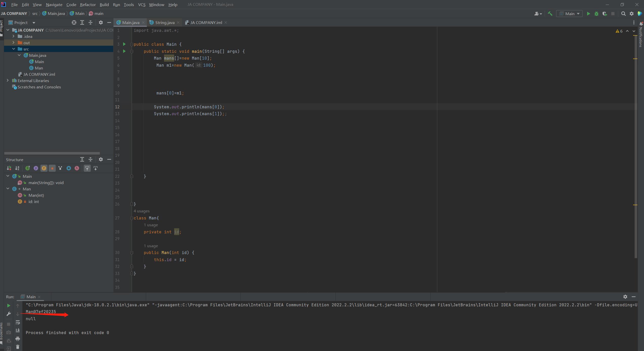Collapse JA COMPANY root folder
The width and height of the screenshot is (644, 351).
(x=8, y=30)
